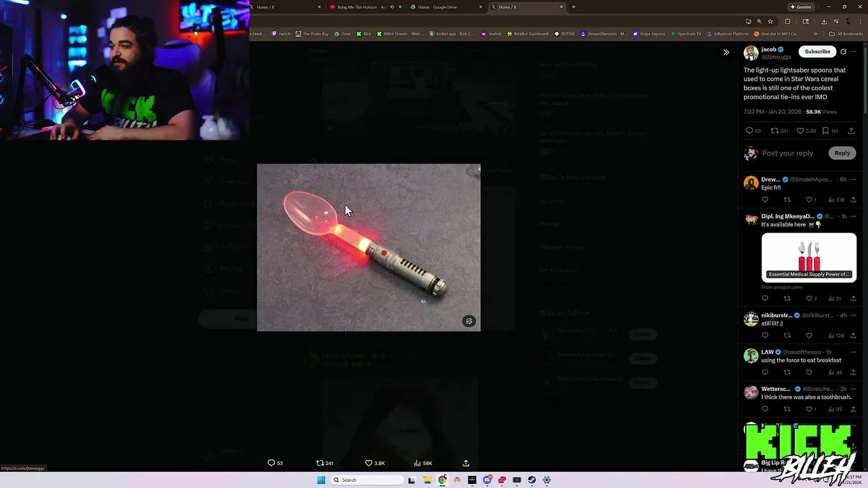Viewport: 868px width, 488px height.
Task: Like Drew's Epic fr!! reply
Action: point(810,200)
